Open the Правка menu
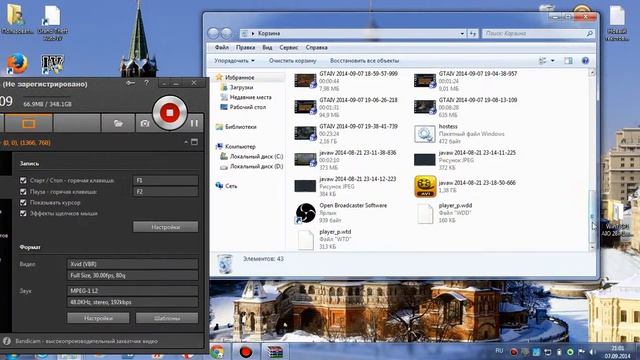Screen dimensions: 640x360 pyautogui.click(x=245, y=47)
